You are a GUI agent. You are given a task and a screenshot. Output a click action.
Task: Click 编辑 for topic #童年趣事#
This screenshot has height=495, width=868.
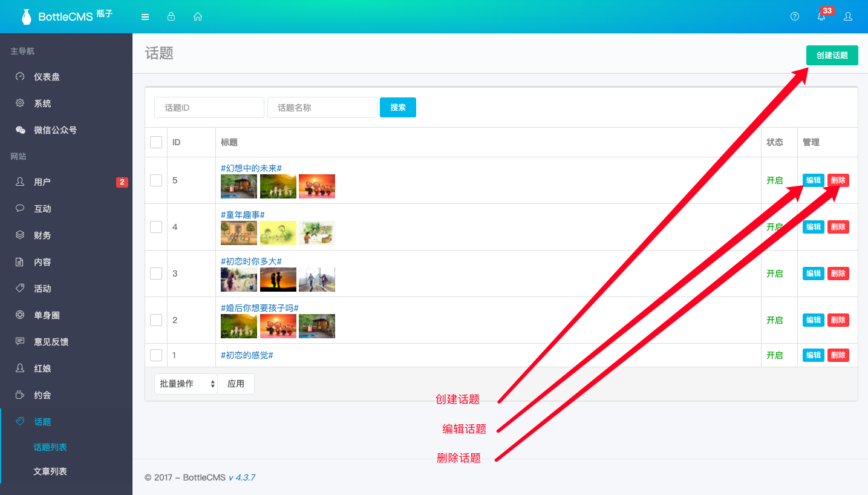coord(814,227)
